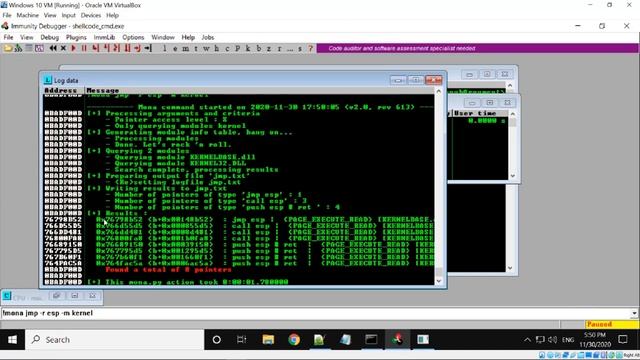Pause execution with the pause icon
This screenshot has width=640, height=360.
point(84,48)
